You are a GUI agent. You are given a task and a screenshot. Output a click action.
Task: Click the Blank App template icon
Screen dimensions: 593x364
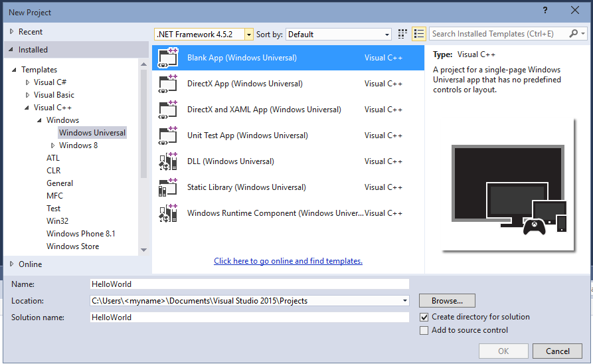pyautogui.click(x=168, y=58)
